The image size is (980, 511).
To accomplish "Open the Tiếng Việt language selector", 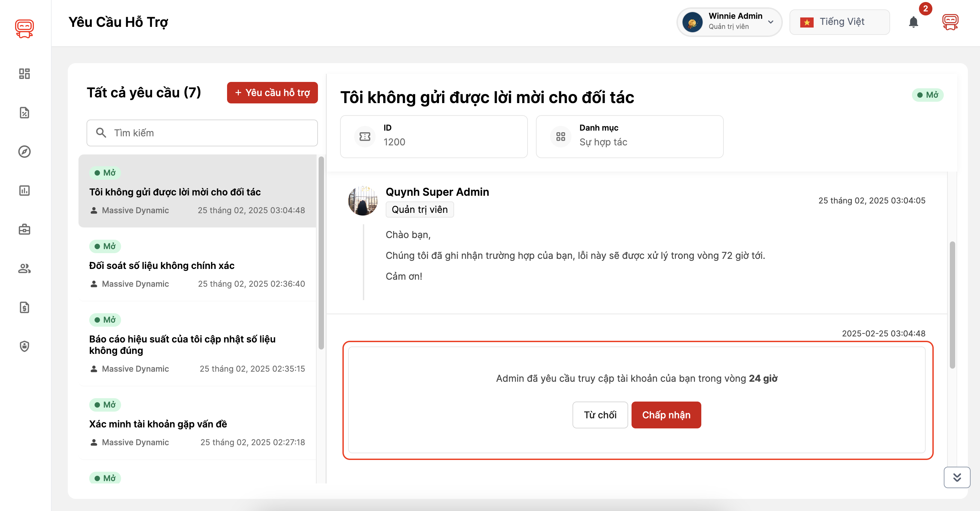I will click(x=839, y=22).
